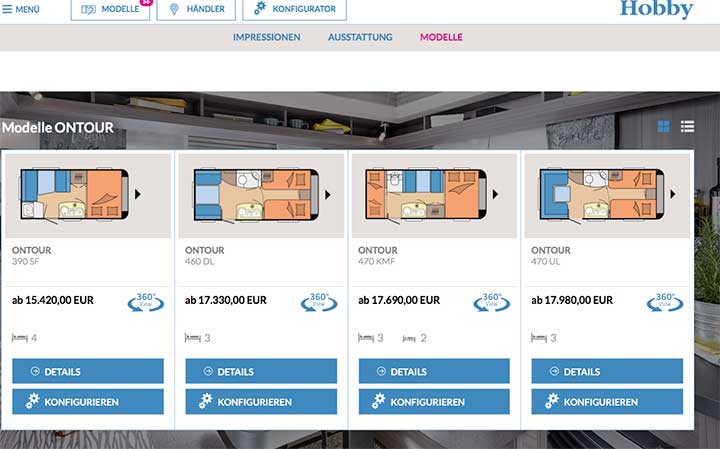Click the arrow beside 390 SF plan
Screen dimensions: 720x449
[x=138, y=194]
